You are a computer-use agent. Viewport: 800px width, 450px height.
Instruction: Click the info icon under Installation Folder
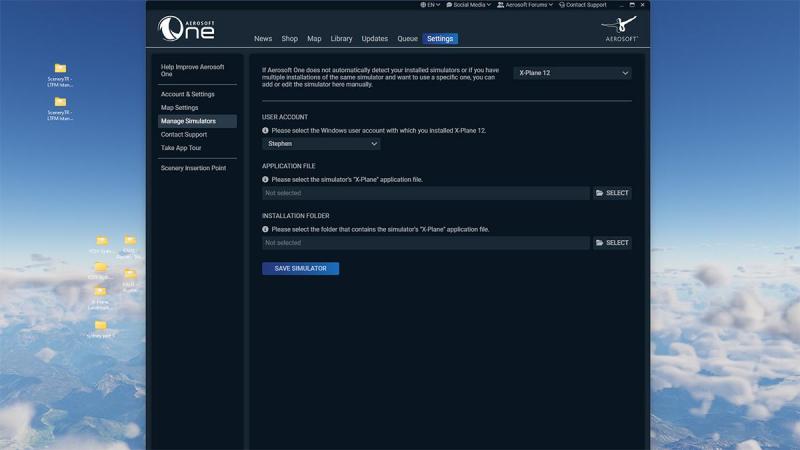[265, 230]
